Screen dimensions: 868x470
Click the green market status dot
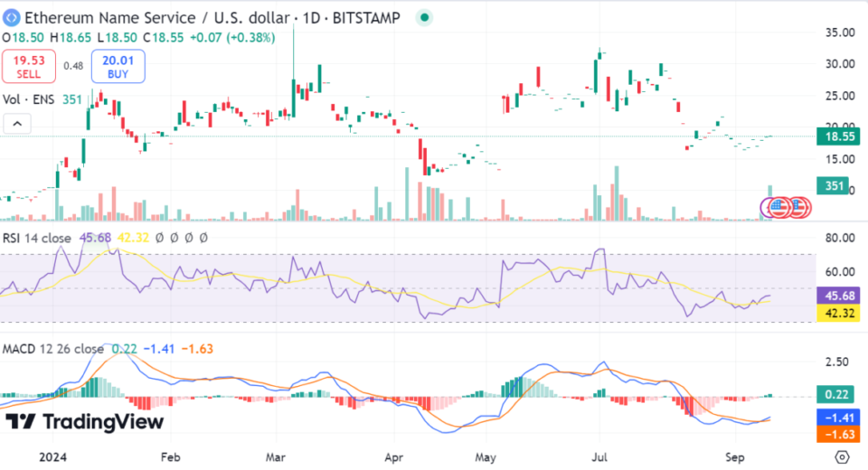pyautogui.click(x=425, y=18)
